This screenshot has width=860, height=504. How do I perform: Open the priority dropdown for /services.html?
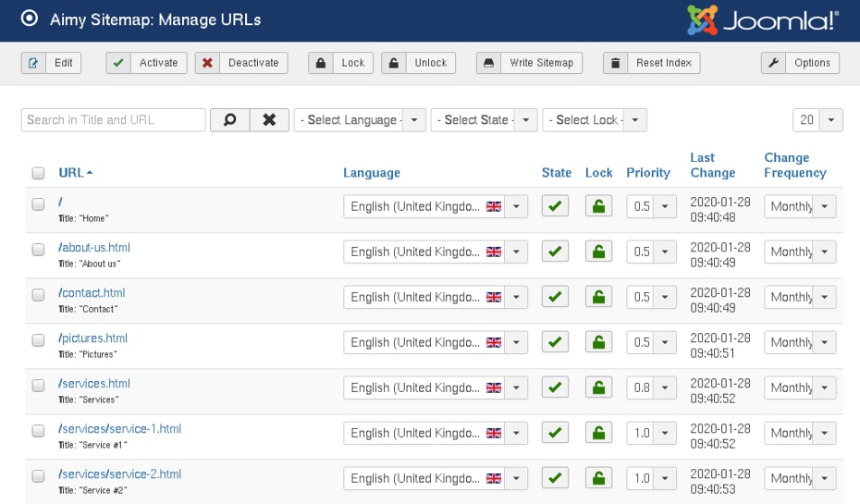[652, 387]
